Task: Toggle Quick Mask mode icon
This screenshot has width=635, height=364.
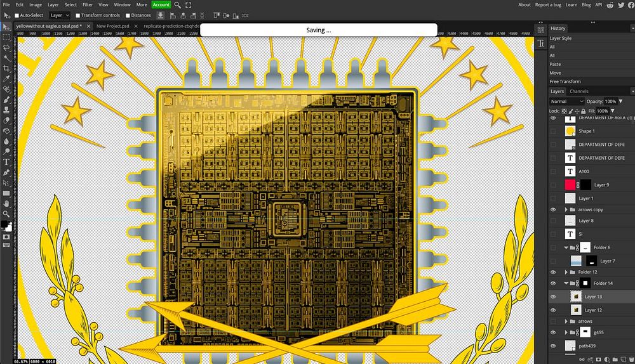Action: 6,237
